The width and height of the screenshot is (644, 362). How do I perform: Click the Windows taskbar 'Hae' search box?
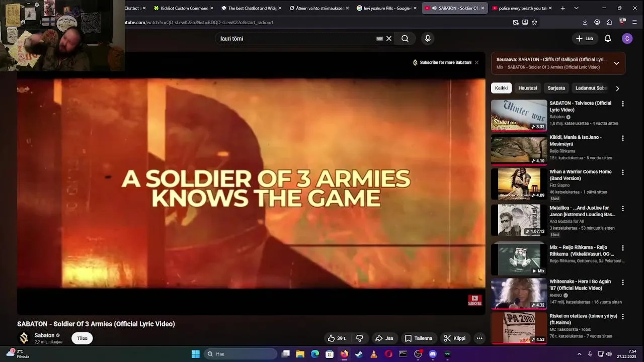coord(240,354)
